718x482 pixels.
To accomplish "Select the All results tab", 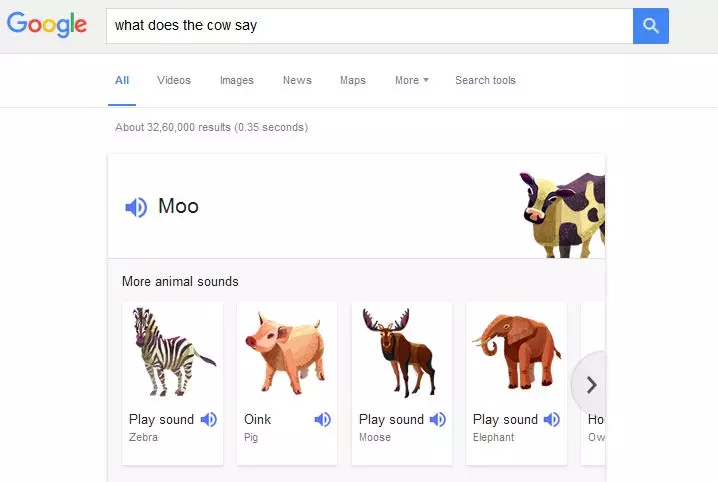I will point(122,80).
